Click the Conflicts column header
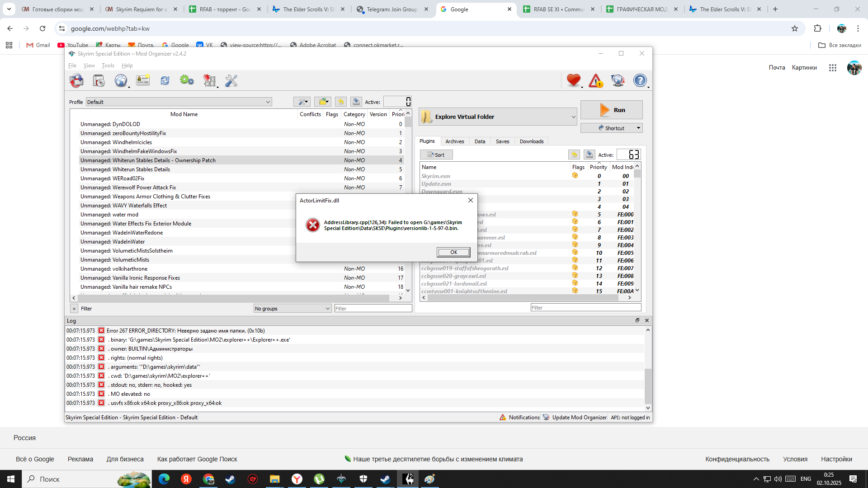The image size is (868, 488). 310,114
